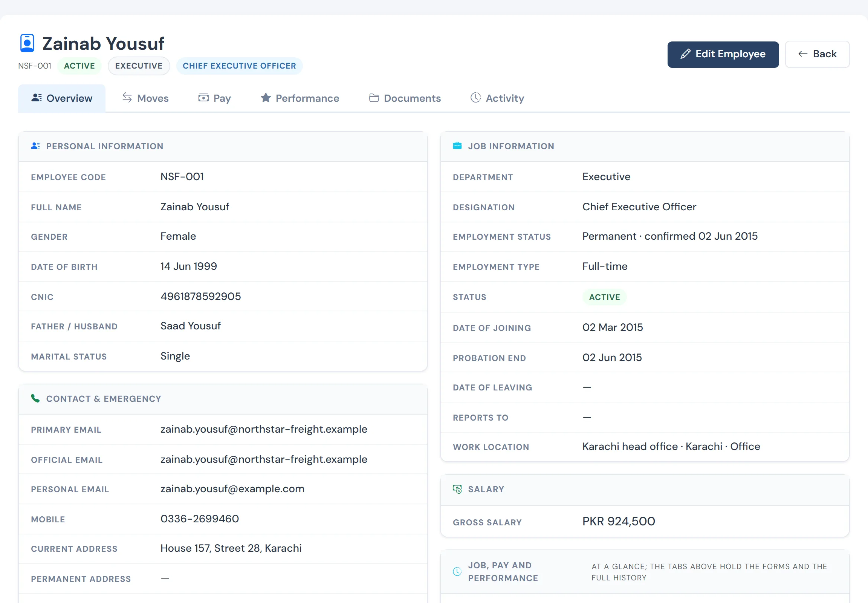Select the Overview tab
Viewport: 868px width, 603px height.
[61, 98]
